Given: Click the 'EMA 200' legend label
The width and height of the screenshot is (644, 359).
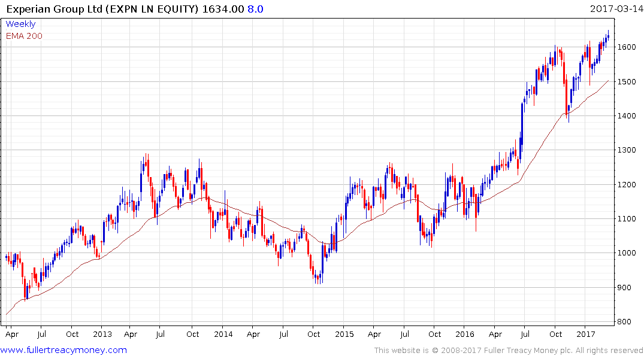Looking at the screenshot, I should click(x=24, y=36).
